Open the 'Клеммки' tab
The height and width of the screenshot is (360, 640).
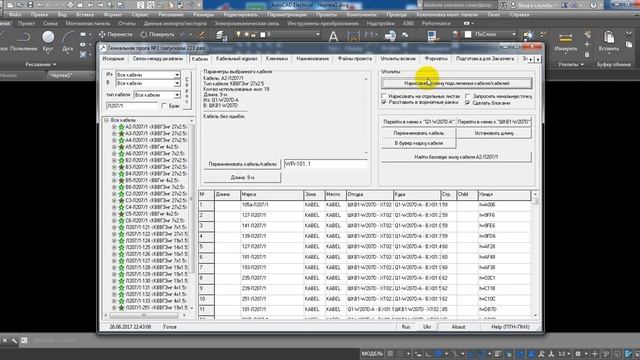pos(276,59)
